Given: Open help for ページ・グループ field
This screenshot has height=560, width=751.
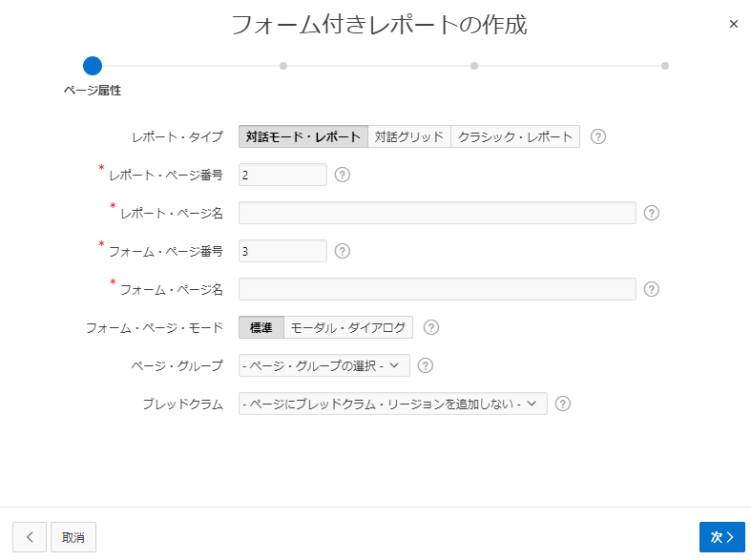Looking at the screenshot, I should [x=426, y=365].
